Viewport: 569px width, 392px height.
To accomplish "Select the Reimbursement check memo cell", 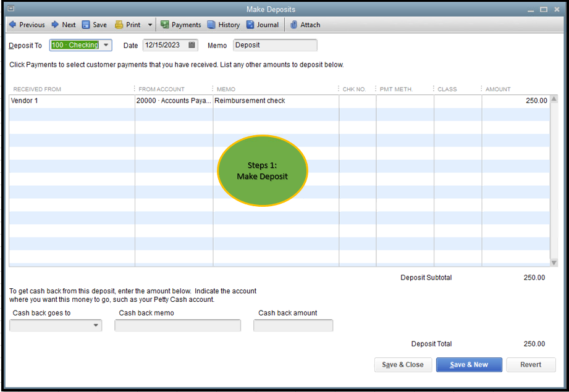I will (276, 101).
